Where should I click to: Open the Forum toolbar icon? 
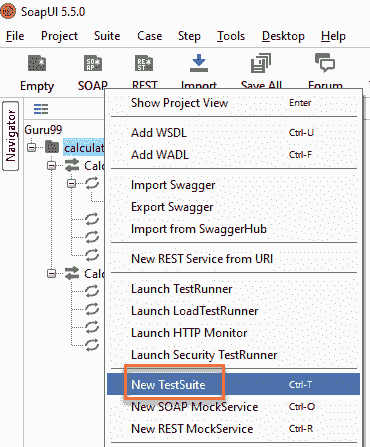pos(325,63)
